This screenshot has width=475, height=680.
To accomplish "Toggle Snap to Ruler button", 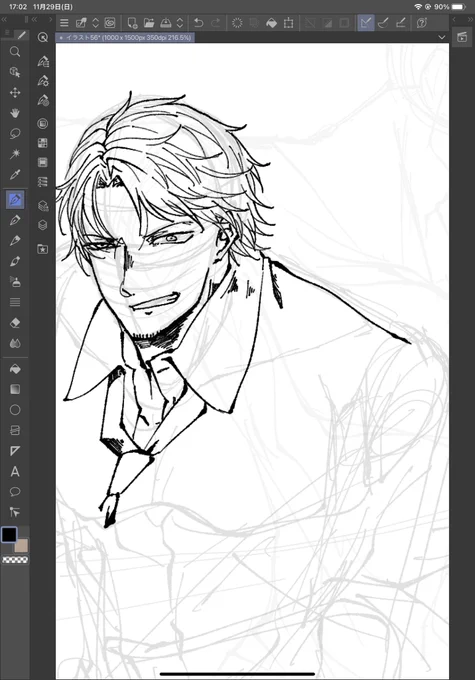I will (x=366, y=23).
